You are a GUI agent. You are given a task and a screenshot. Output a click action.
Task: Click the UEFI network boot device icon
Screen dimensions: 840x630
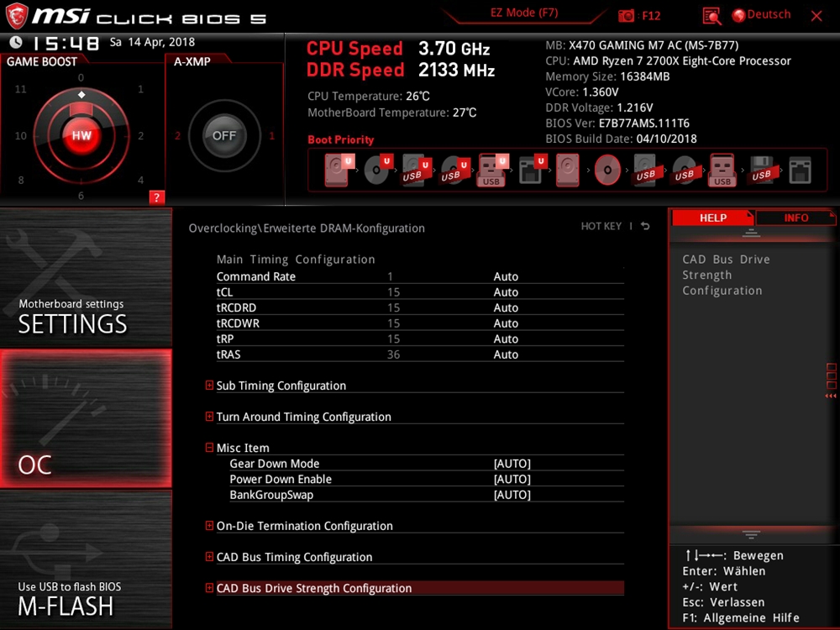coord(533,170)
